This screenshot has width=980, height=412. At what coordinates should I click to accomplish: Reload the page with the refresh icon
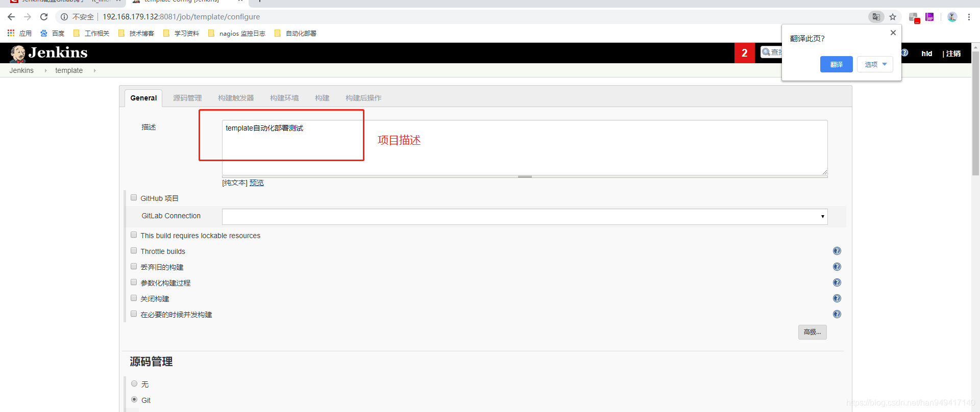44,17
